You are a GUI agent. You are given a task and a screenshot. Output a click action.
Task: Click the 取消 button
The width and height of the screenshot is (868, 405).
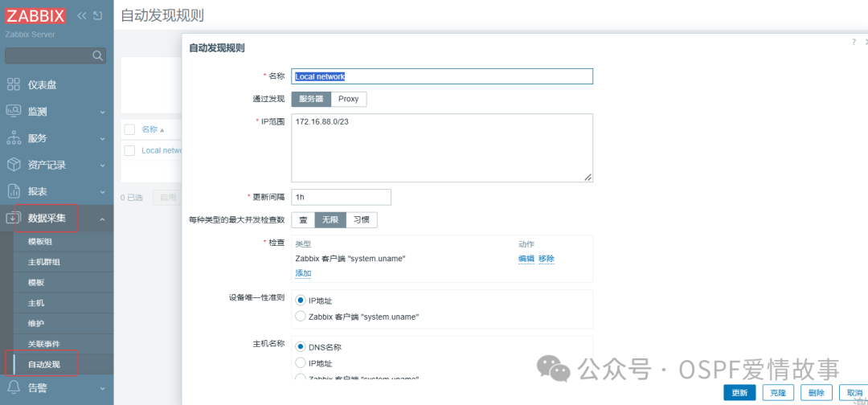(854, 393)
